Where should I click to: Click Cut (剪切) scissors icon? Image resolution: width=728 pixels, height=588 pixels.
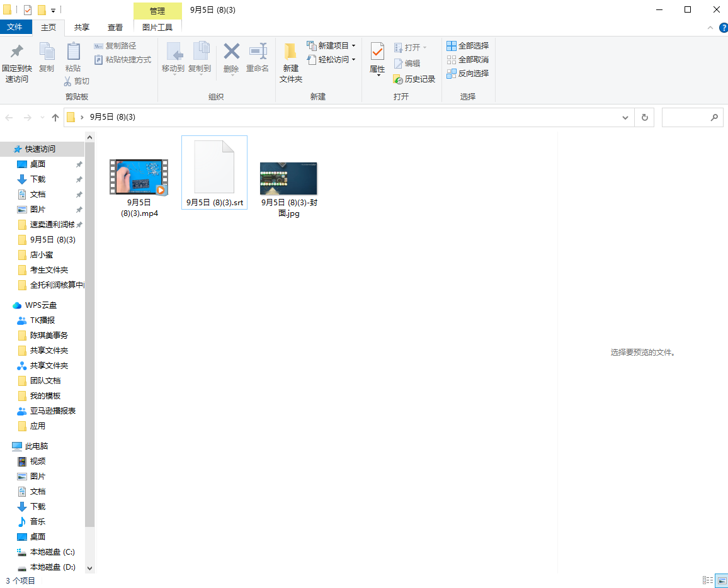[x=68, y=81]
